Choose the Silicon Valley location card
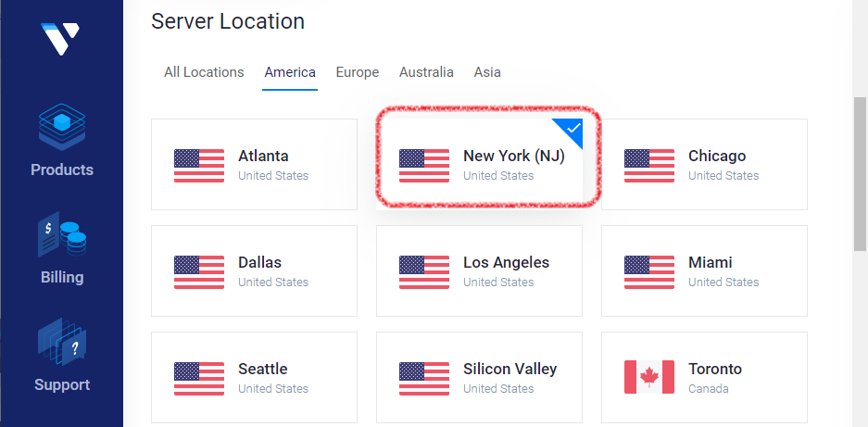This screenshot has width=868, height=427. click(x=480, y=378)
